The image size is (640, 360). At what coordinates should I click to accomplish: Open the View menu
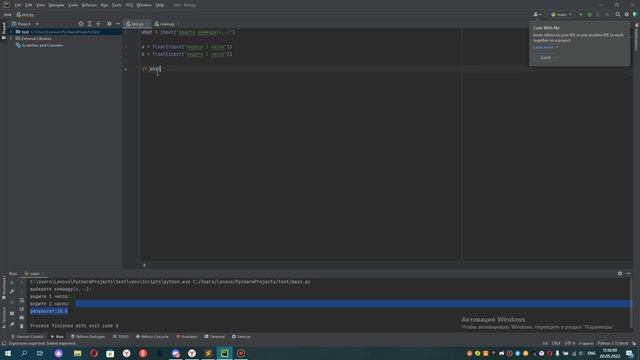pos(40,5)
